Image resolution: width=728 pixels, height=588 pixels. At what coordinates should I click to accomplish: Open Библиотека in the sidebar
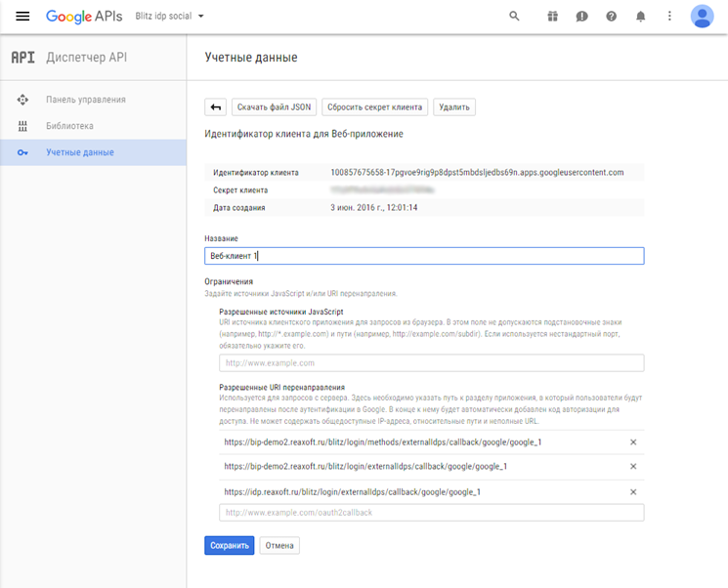[x=69, y=126]
